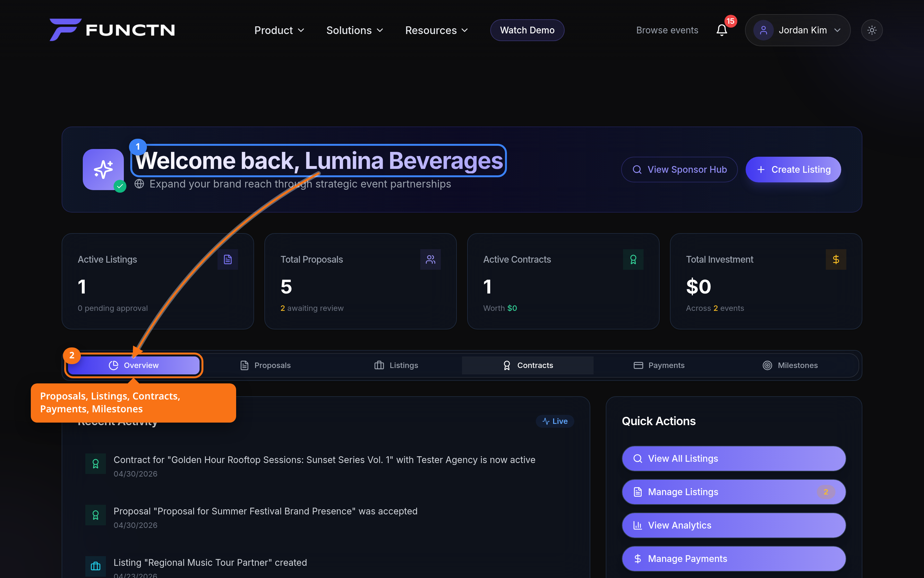Open the Active Listings stat card
The image size is (924, 578).
[158, 281]
